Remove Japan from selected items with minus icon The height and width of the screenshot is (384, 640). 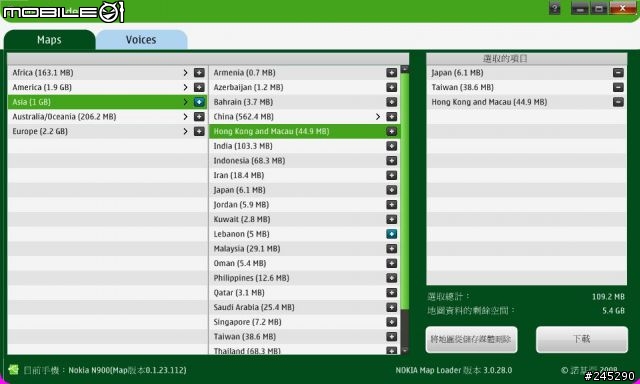[618, 73]
